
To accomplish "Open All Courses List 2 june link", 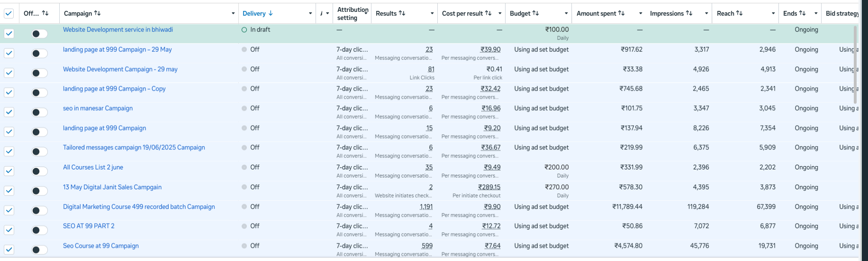I will 93,167.
